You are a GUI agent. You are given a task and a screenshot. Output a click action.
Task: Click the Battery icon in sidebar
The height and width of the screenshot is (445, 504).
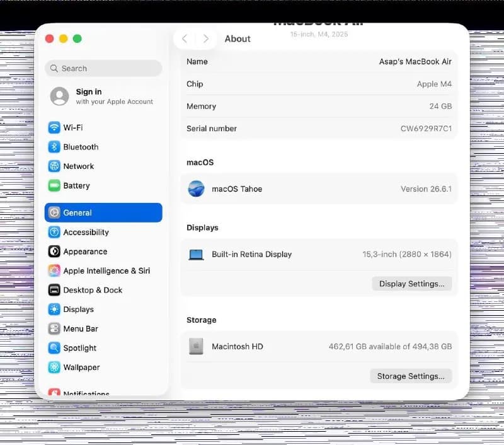tap(54, 185)
